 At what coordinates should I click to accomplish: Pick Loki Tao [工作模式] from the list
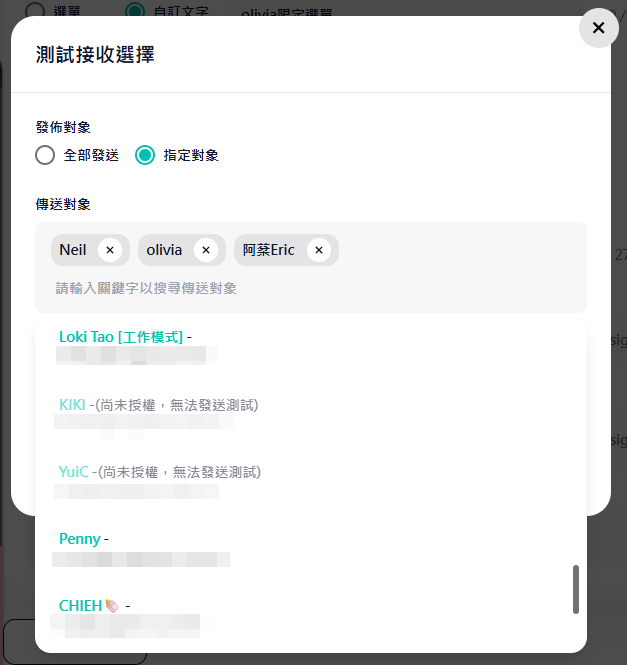coord(121,337)
